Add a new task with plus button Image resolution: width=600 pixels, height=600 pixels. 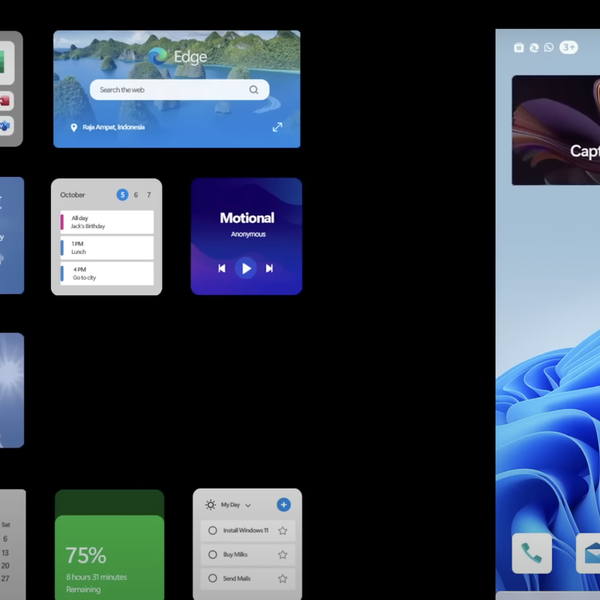pyautogui.click(x=283, y=505)
